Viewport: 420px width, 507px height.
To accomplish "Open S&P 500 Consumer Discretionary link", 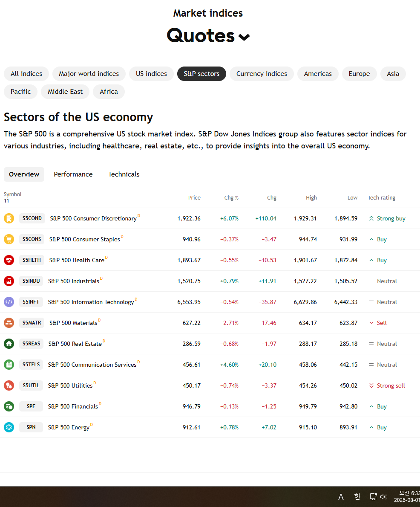I will tap(93, 219).
